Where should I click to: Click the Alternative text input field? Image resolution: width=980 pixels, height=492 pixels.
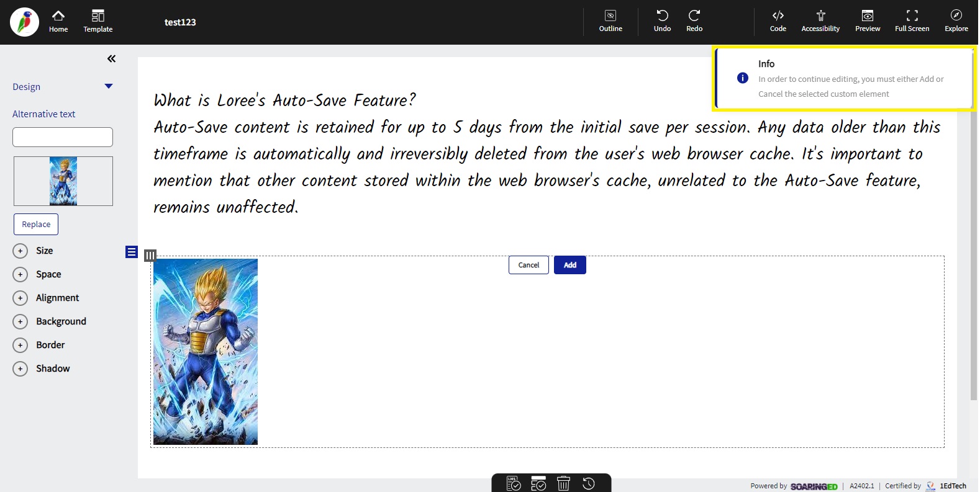pos(63,137)
